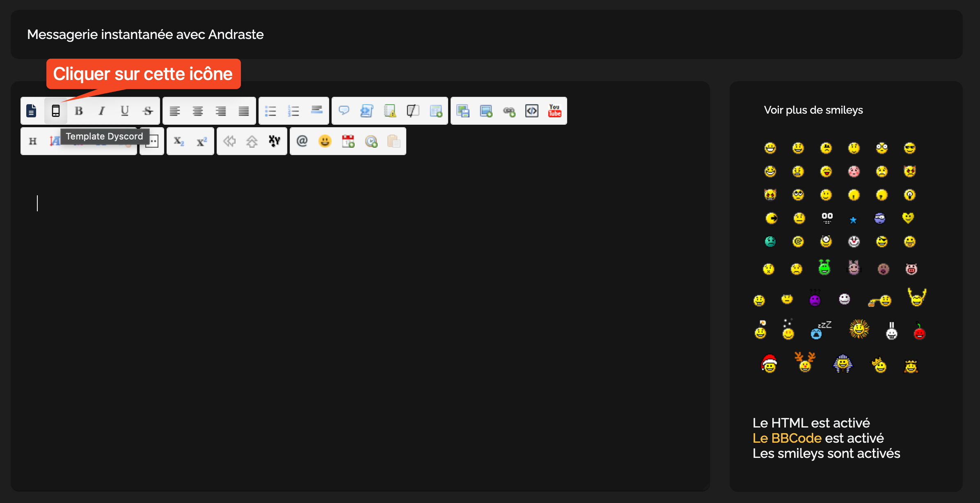Insert the blue star smiley
Viewport: 980px width, 503px height.
coord(853,220)
